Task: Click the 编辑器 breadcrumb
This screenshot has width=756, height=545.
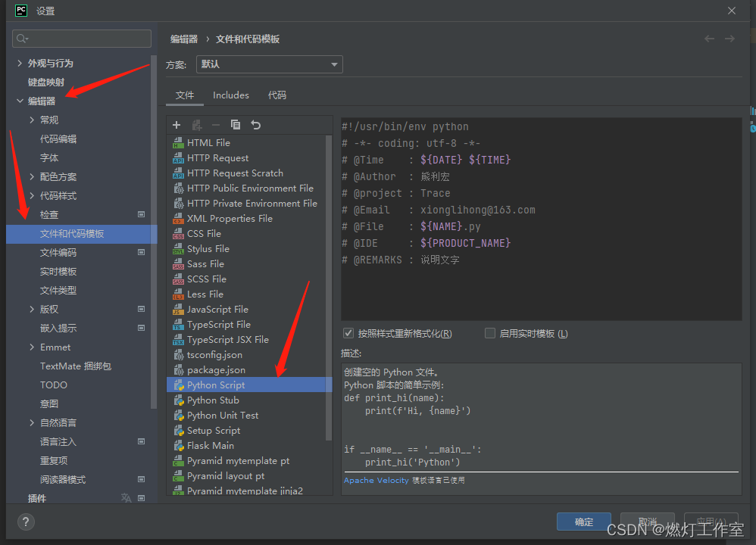Action: pyautogui.click(x=184, y=39)
